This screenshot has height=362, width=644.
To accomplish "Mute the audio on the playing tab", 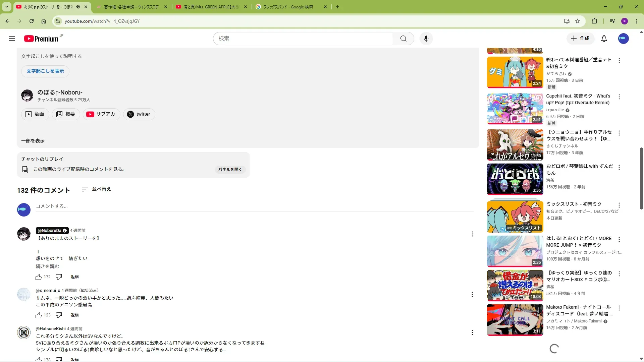I will pos(78,7).
